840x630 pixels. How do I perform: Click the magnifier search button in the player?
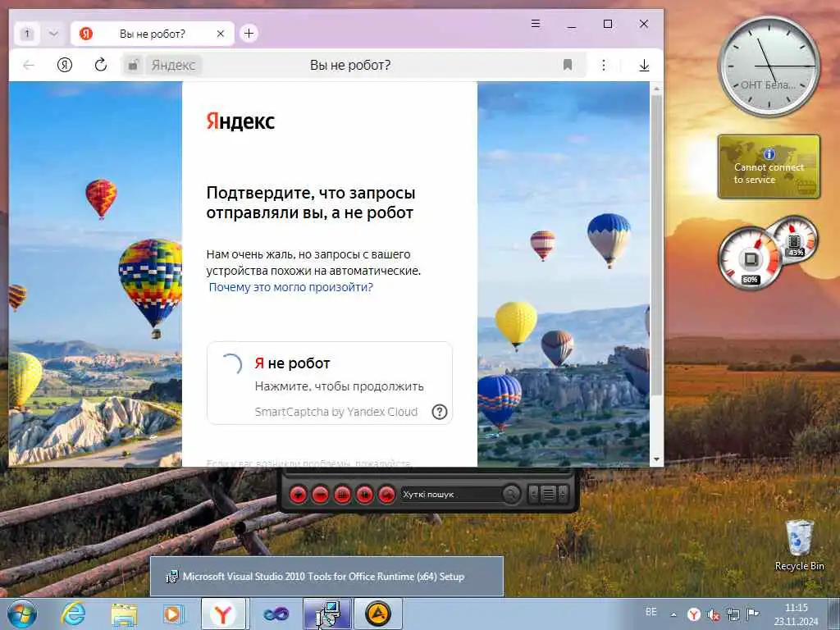[x=511, y=494]
